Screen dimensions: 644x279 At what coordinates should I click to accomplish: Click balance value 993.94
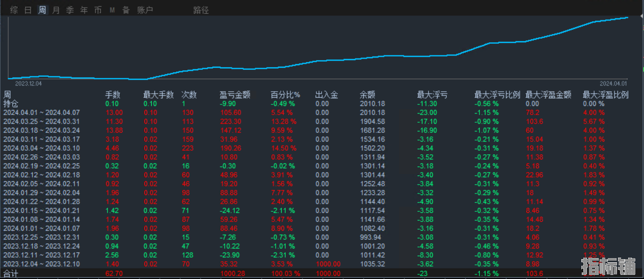(x=370, y=237)
